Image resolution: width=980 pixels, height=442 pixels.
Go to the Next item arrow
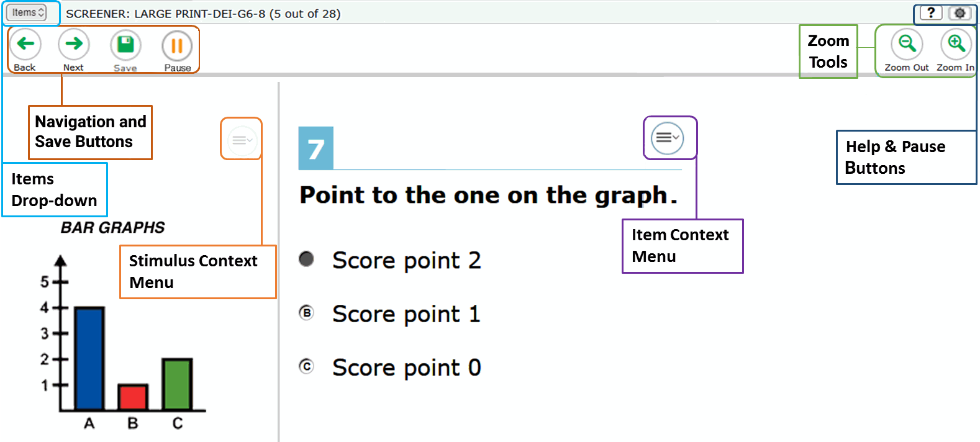(74, 44)
